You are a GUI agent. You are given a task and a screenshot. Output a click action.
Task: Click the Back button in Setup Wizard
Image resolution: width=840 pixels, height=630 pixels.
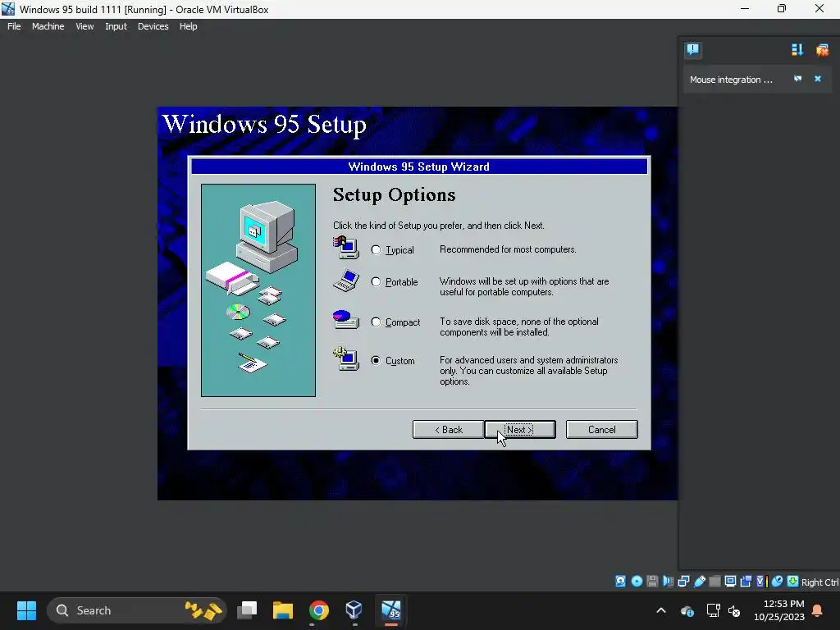[448, 430]
